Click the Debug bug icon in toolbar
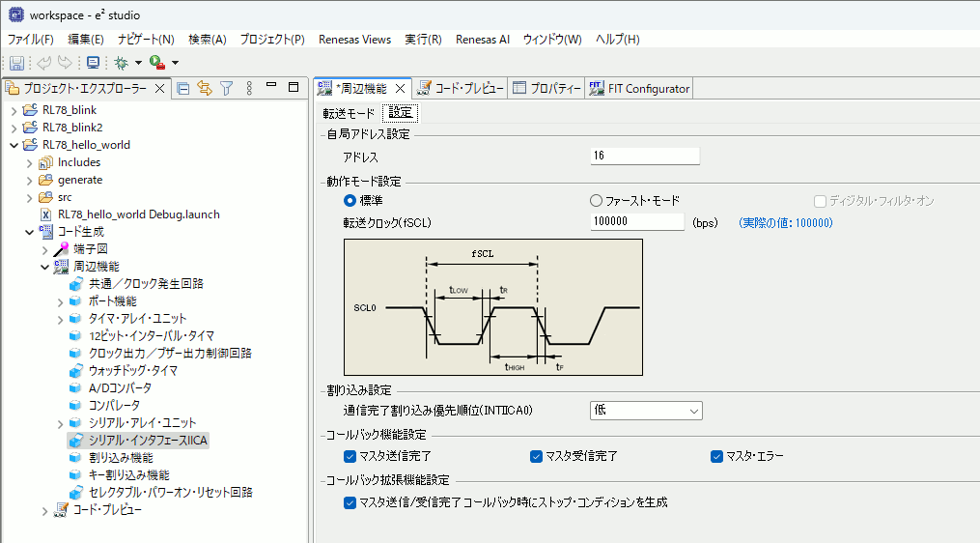This screenshot has width=980, height=543. click(121, 63)
